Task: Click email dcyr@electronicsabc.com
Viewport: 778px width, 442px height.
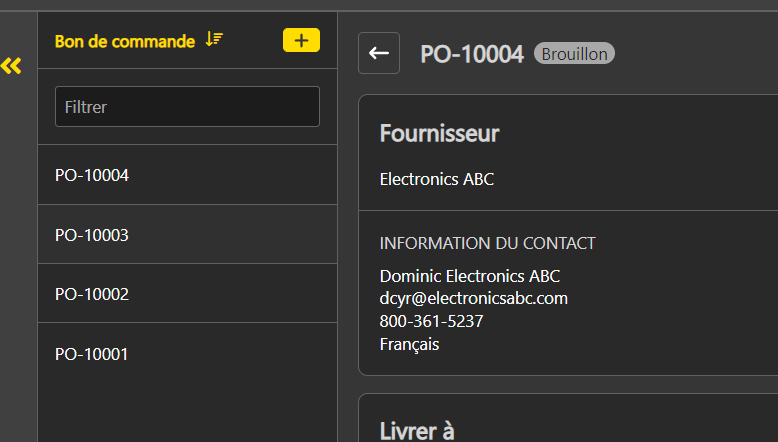Action: click(473, 298)
